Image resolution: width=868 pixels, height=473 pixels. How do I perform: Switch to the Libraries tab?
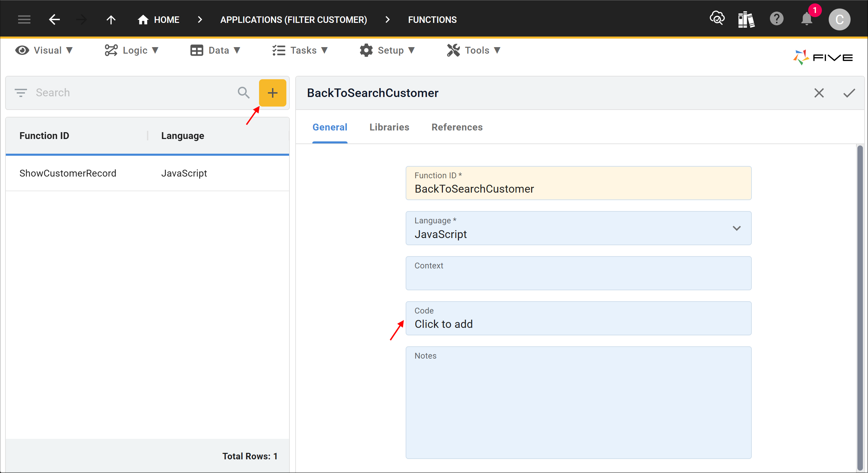[x=389, y=127]
